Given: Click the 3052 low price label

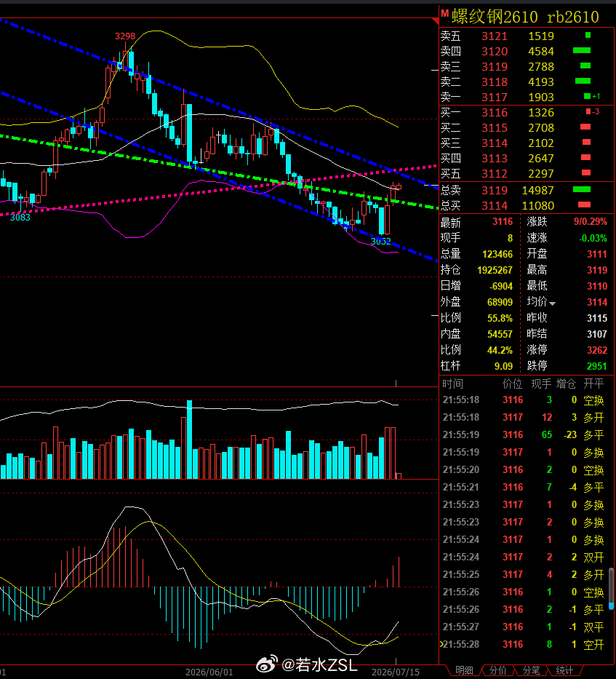Looking at the screenshot, I should pyautogui.click(x=381, y=241).
